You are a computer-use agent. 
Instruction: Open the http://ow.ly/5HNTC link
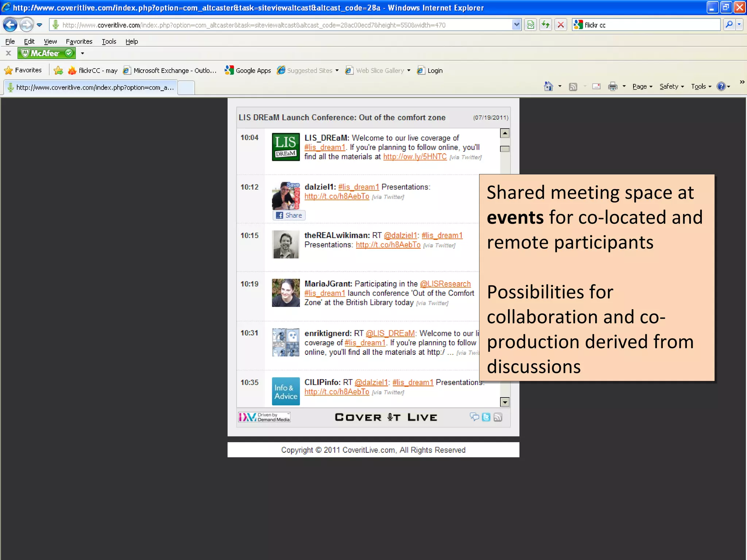(415, 157)
